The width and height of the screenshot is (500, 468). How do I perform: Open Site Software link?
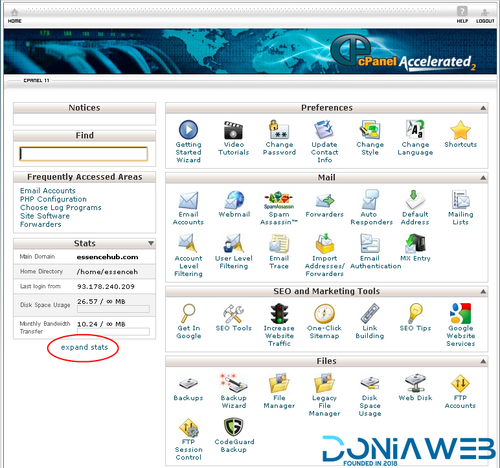[45, 216]
